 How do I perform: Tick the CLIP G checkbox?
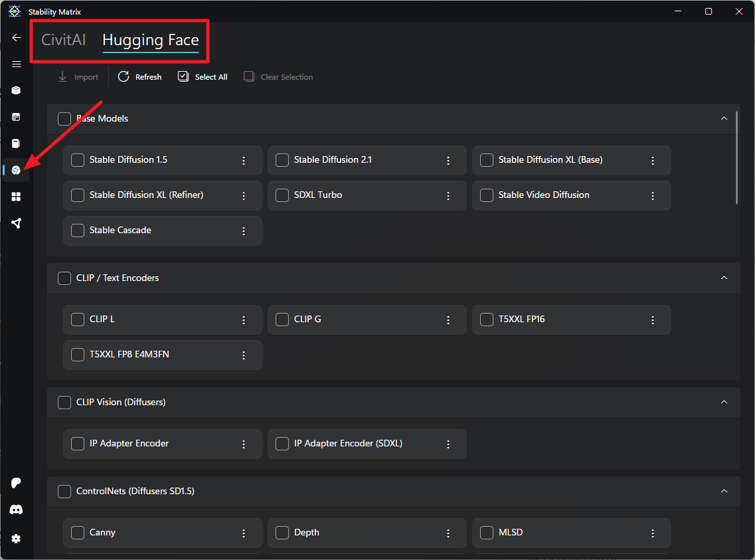pyautogui.click(x=282, y=320)
